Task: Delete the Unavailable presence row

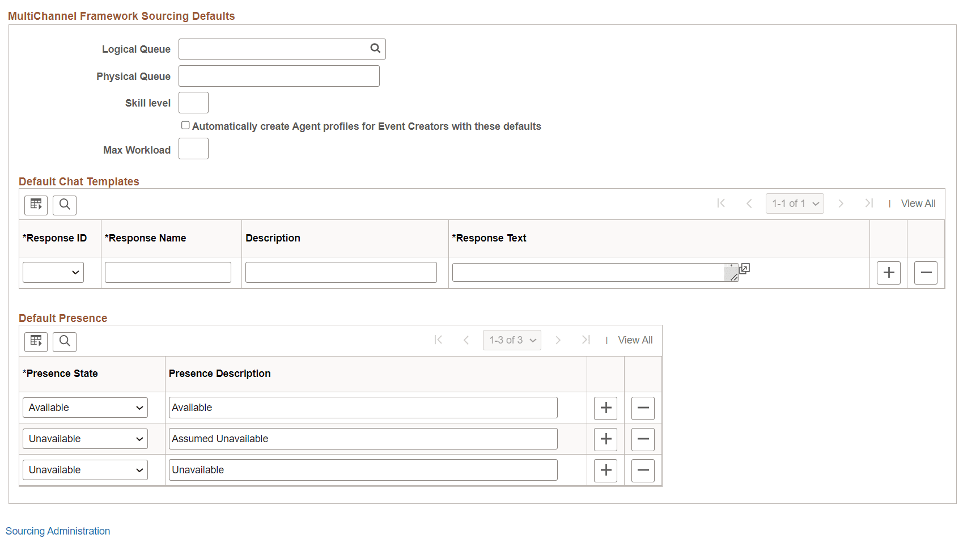Action: 643,470
